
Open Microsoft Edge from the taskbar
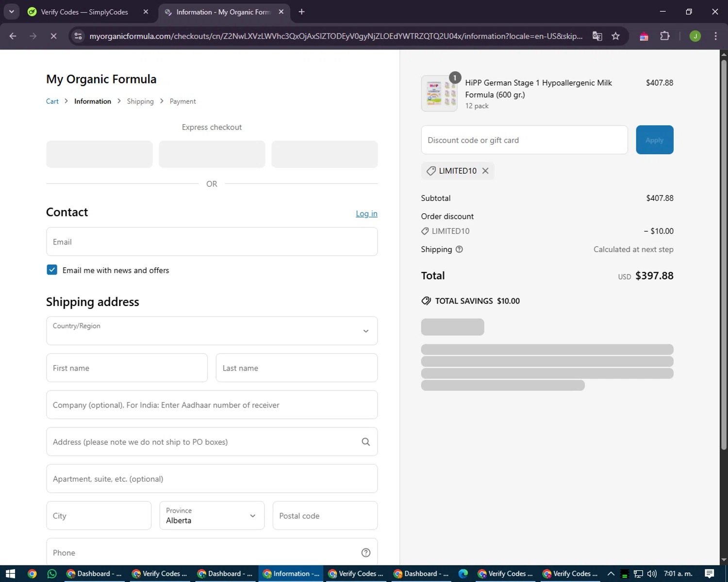463,574
